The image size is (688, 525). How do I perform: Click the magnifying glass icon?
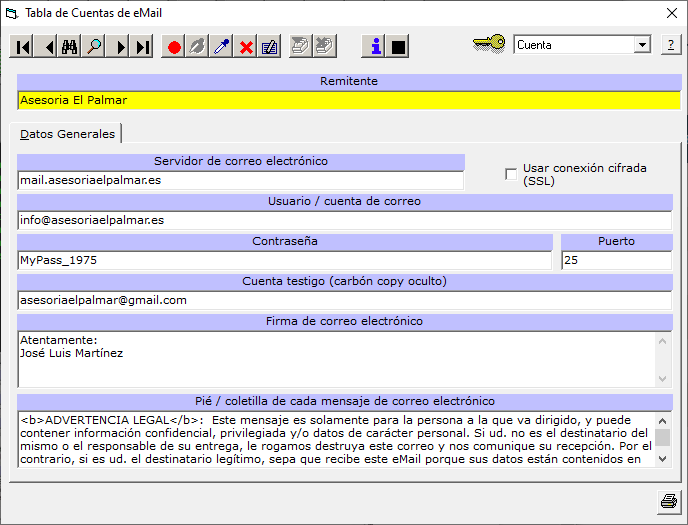(x=94, y=47)
